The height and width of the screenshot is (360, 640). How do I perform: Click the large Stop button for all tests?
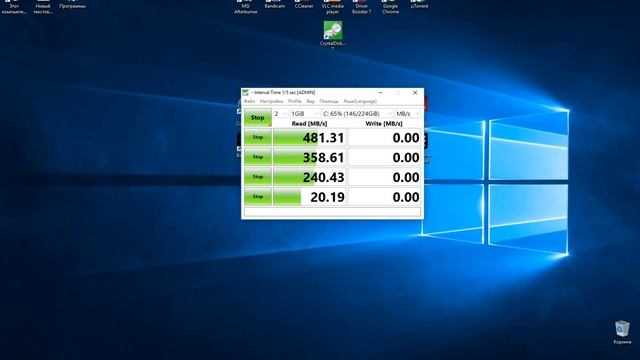(258, 118)
